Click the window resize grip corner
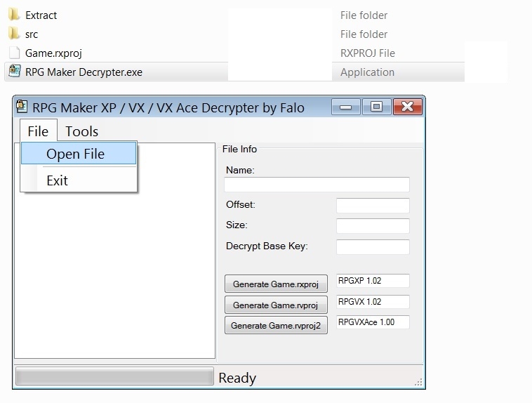This screenshot has width=532, height=403. click(x=419, y=382)
